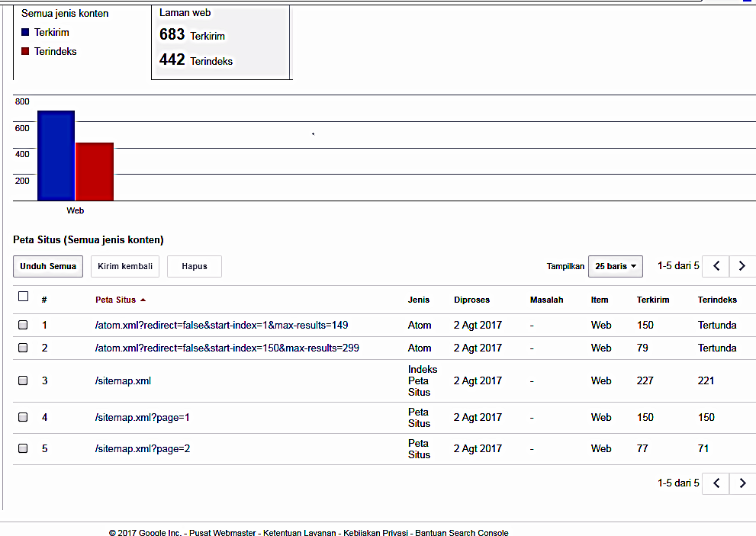Click the 227 Terkirim value for /sitemap.xml
The height and width of the screenshot is (536, 756).
pyautogui.click(x=645, y=380)
